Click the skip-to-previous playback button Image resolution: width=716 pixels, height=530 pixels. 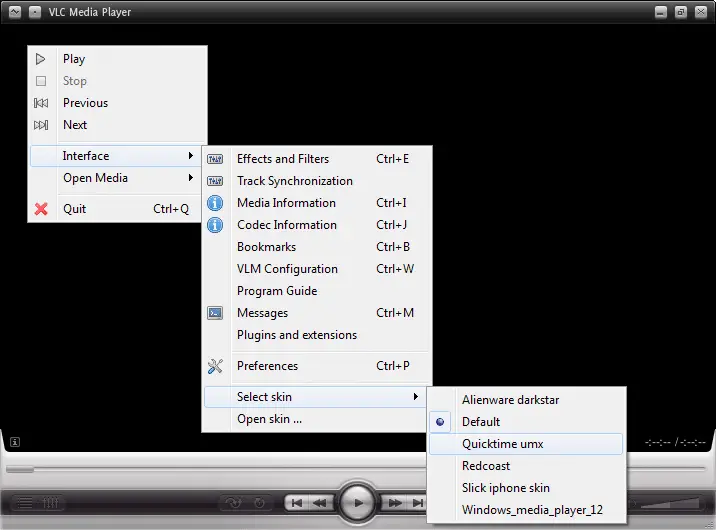pos(296,503)
